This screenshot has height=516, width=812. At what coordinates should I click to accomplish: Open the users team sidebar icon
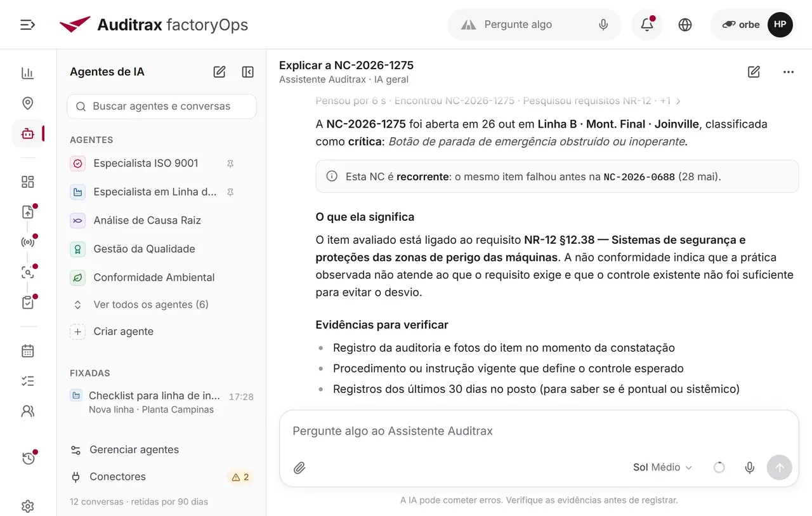point(27,411)
